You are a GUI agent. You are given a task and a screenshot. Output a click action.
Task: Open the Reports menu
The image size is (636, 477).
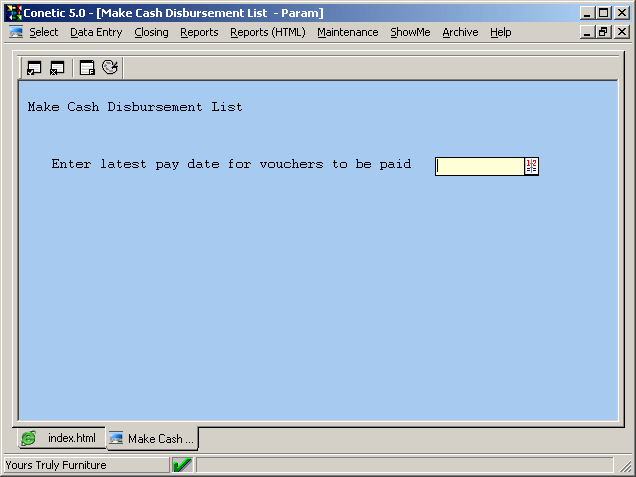click(x=199, y=32)
